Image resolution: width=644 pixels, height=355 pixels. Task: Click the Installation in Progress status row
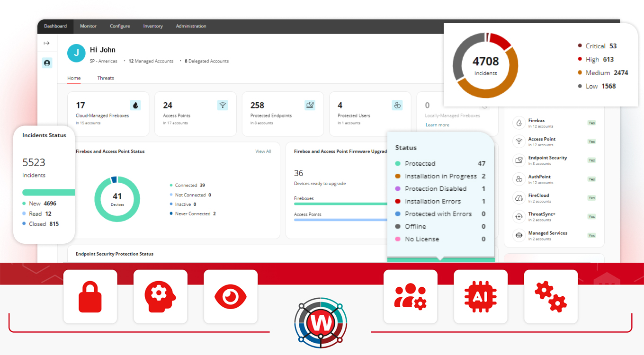pyautogui.click(x=440, y=176)
